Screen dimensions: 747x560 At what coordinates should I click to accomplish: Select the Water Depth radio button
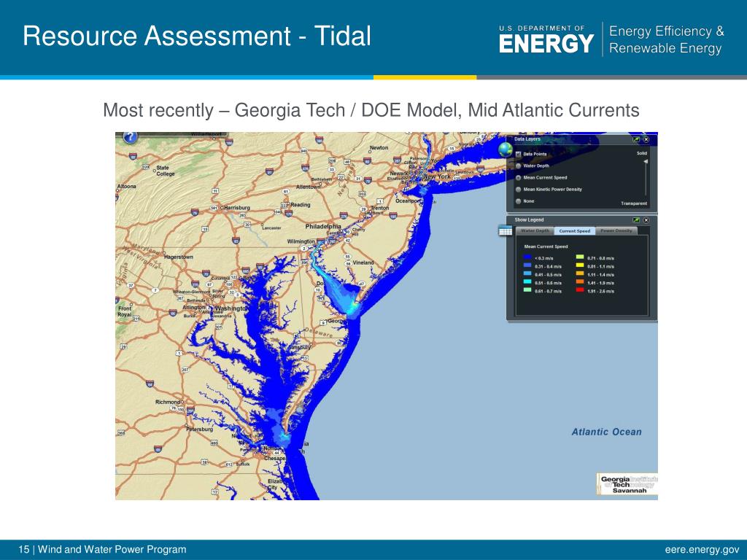(519, 166)
